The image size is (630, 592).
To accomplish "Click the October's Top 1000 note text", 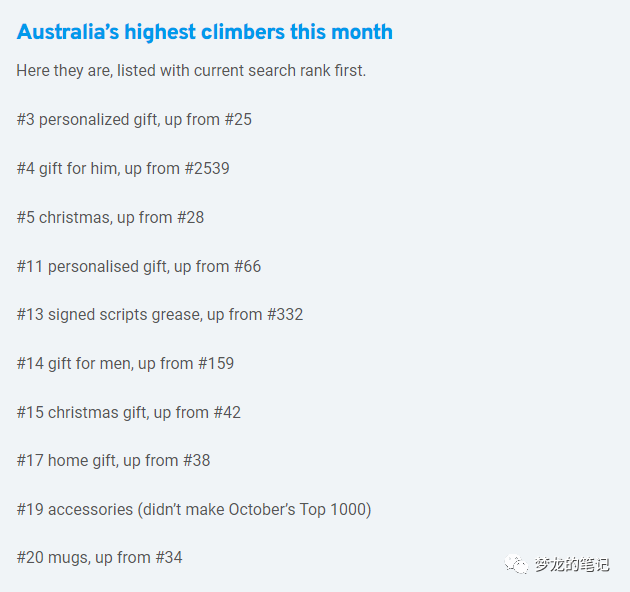I will 300,510.
